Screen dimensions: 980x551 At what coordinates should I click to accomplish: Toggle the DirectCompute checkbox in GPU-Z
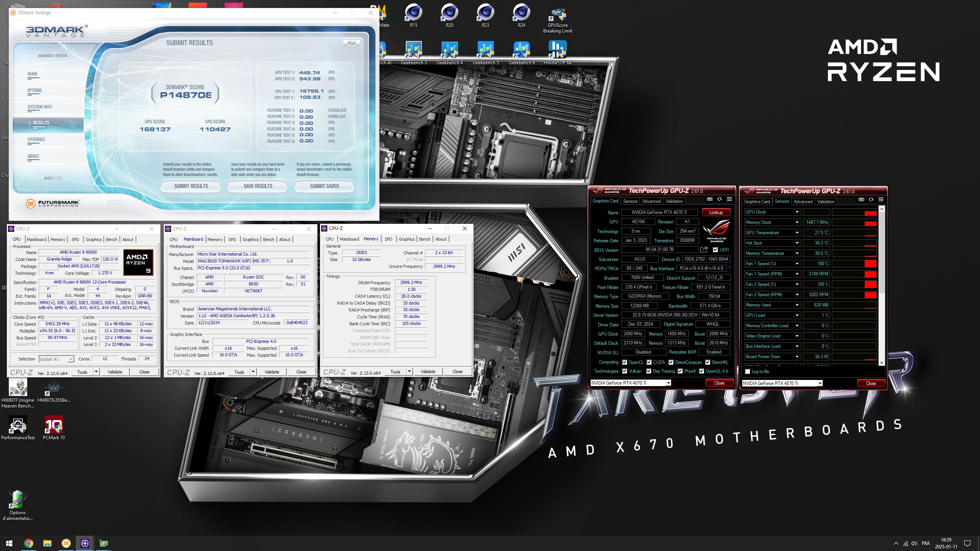(x=671, y=362)
